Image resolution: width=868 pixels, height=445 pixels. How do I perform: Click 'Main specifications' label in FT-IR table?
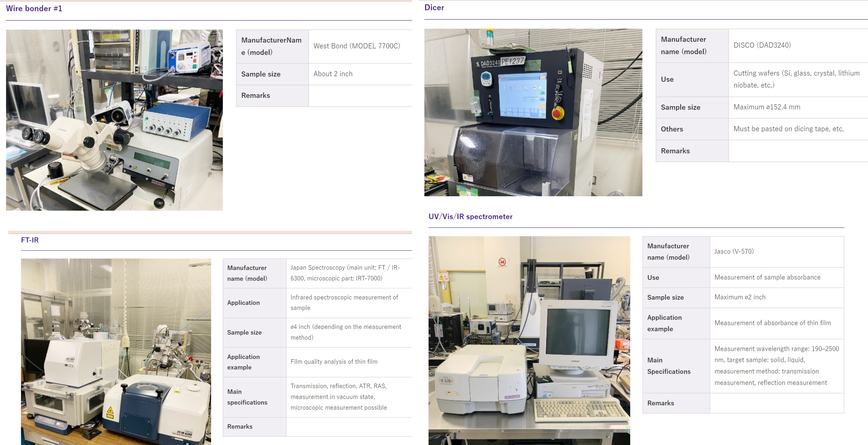tap(254, 397)
